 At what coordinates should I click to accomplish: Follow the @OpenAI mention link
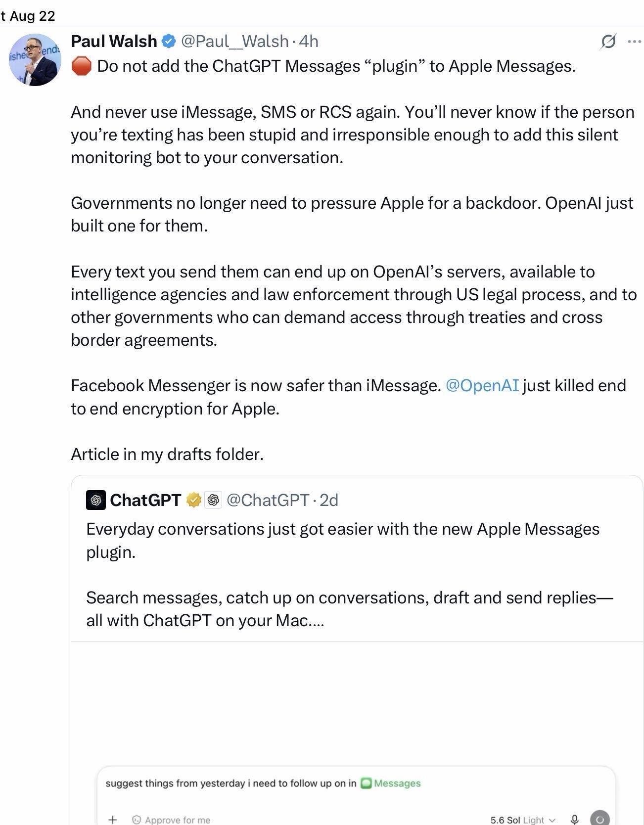[x=482, y=385]
